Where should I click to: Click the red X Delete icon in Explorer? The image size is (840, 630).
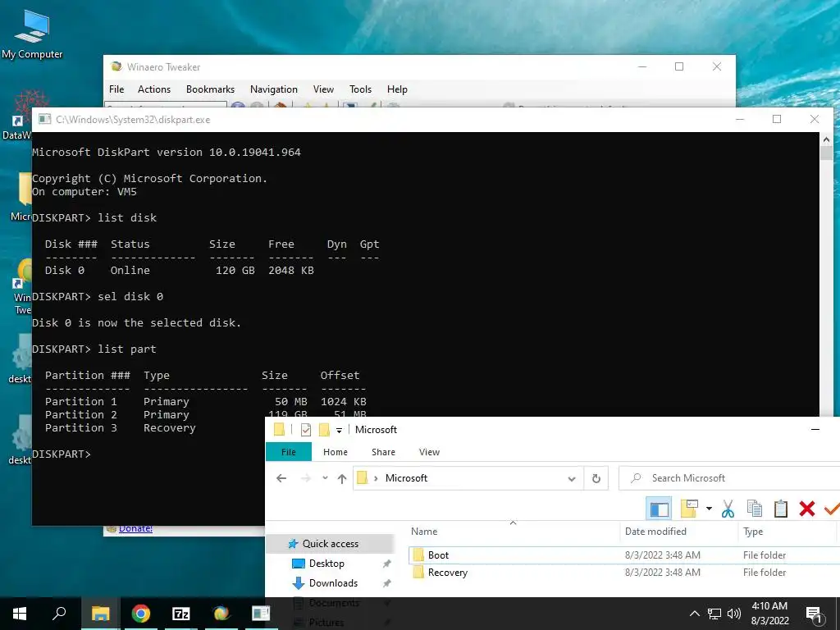pos(807,509)
